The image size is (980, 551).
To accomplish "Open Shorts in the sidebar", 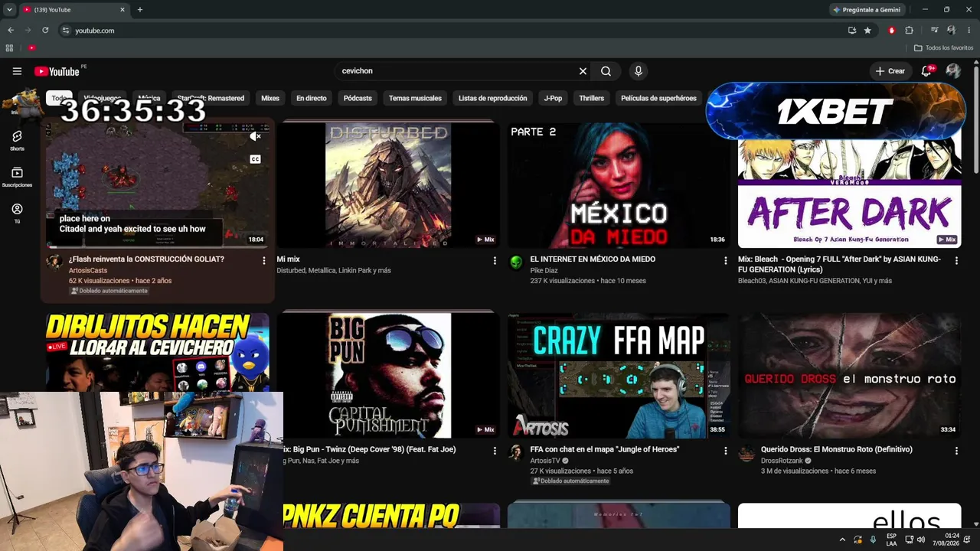I will 17,140.
